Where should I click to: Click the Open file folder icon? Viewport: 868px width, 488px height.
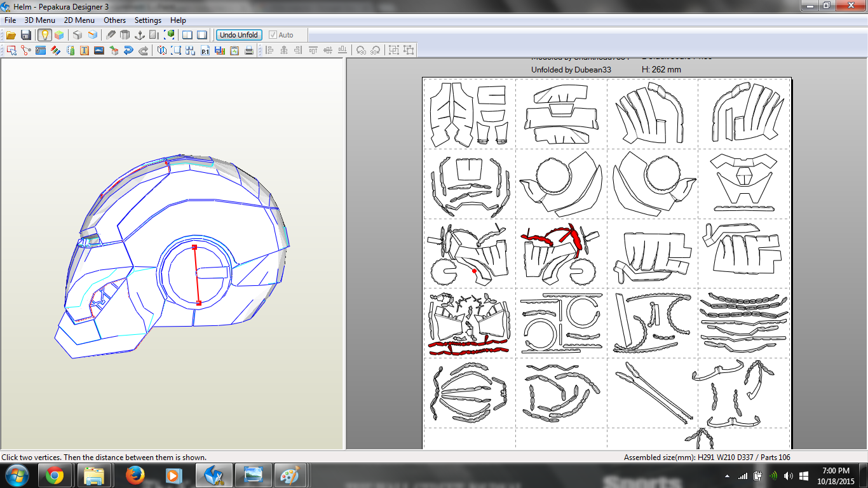point(11,35)
